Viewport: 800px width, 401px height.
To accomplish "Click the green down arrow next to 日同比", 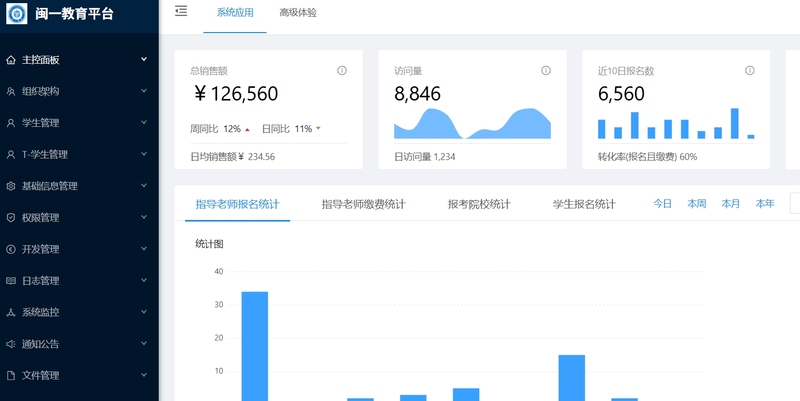I will click(318, 129).
